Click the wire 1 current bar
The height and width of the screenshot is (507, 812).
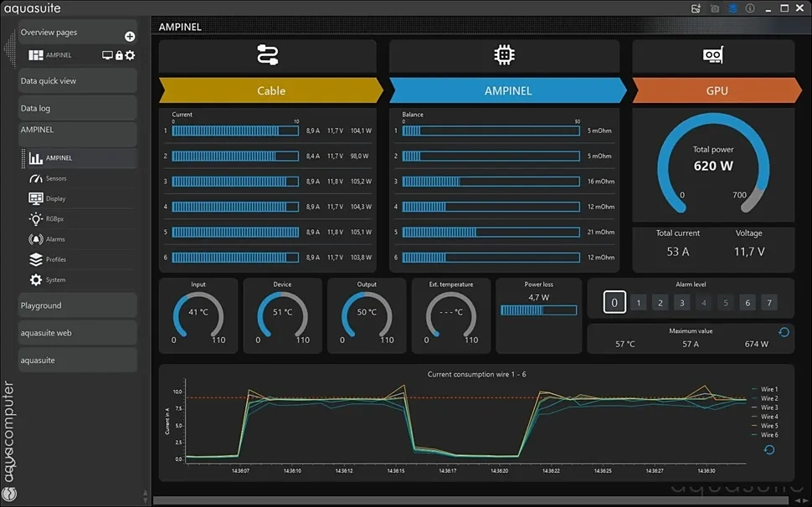tap(235, 131)
